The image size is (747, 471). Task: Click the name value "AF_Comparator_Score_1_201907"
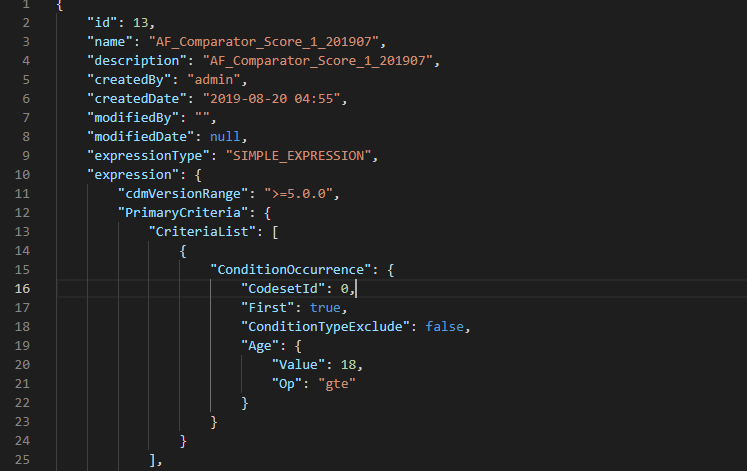tap(263, 41)
